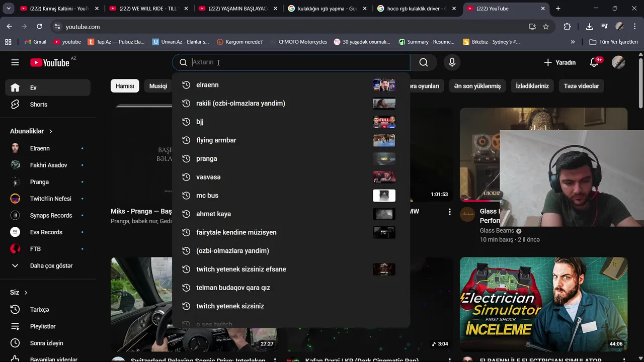
Task: Open the Chrome apps grid shortcut
Action: [x=8, y=42]
